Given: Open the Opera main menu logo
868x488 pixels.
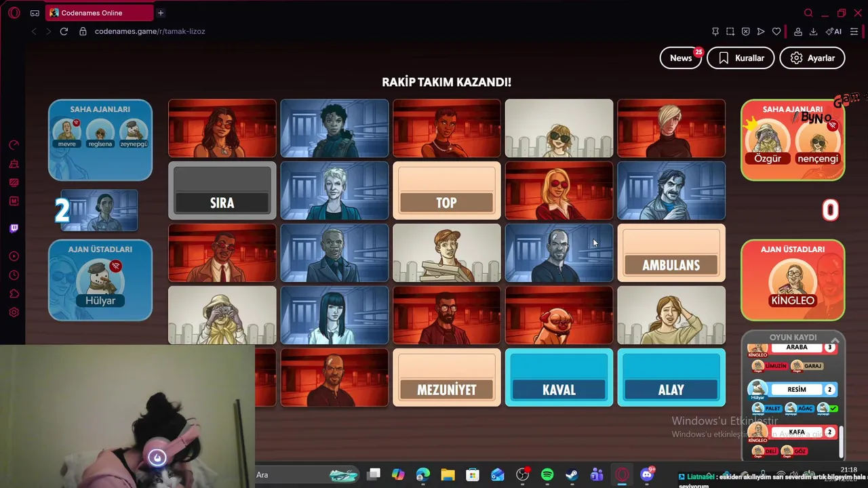Looking at the screenshot, I should coord(14,13).
